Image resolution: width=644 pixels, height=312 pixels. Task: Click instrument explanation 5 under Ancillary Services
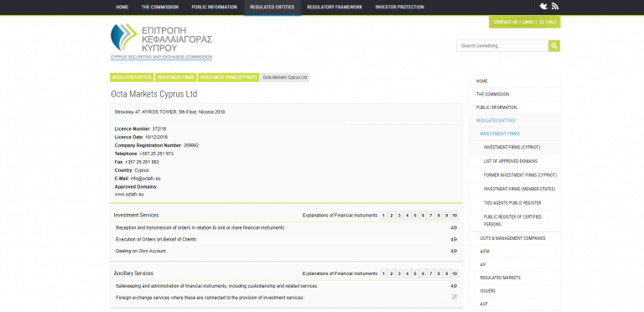(415, 273)
